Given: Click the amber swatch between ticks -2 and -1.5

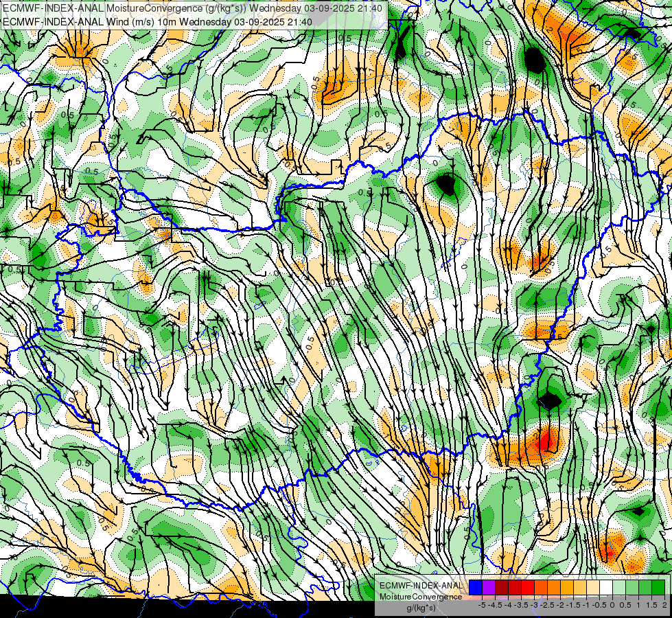Looking at the screenshot, I should 567,587.
